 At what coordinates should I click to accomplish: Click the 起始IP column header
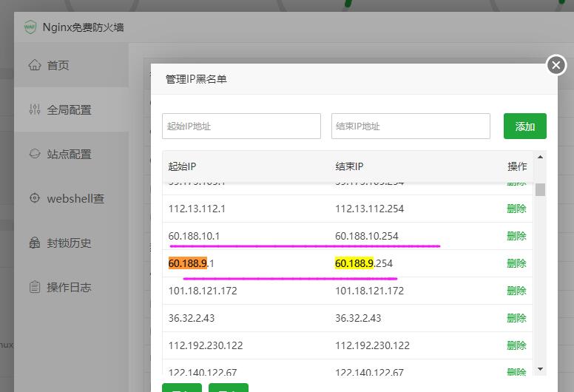click(x=182, y=166)
